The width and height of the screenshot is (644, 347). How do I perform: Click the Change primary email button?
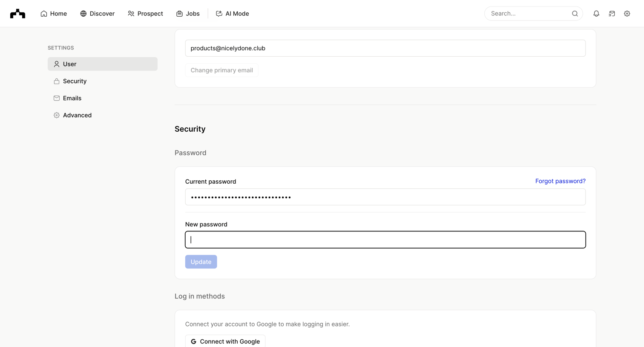tap(221, 70)
